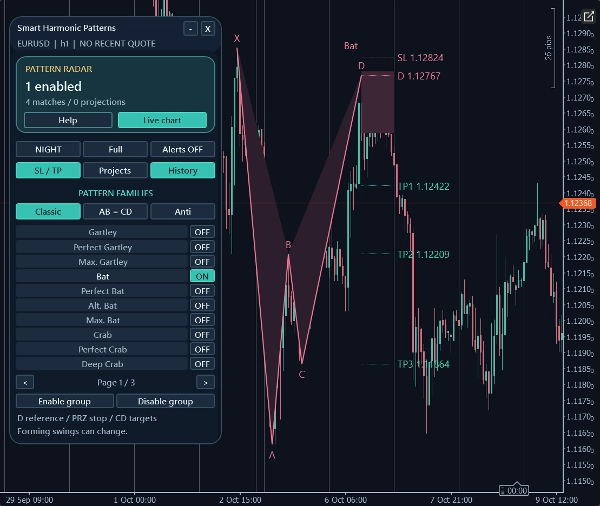Click the 2 Oct 15:00 time label
The image size is (600, 506).
pos(240,500)
